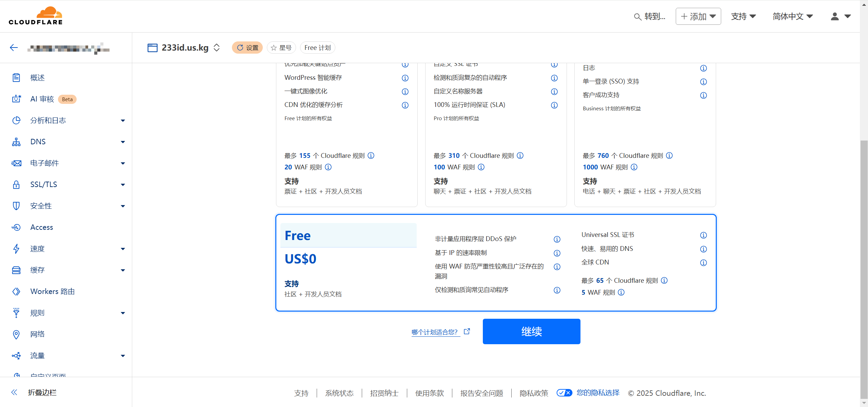The image size is (868, 407).
Task: Expand the 分析和日志 sidebar section
Action: (123, 121)
